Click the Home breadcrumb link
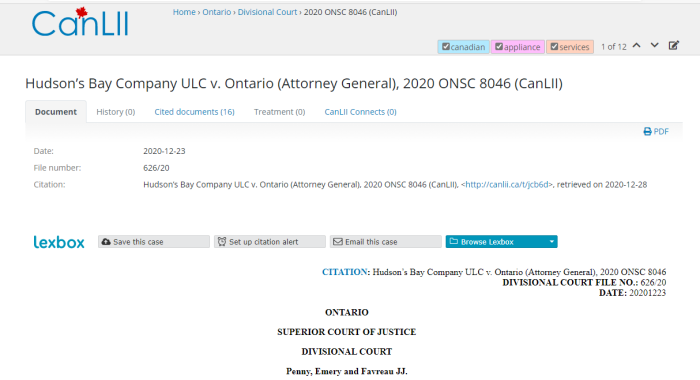This screenshot has height=380, width=700. [184, 12]
